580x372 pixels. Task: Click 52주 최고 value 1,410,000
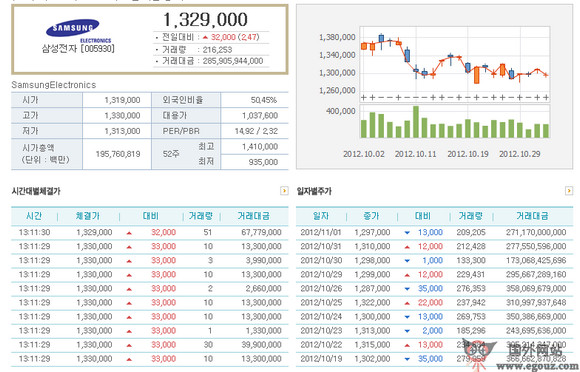click(260, 147)
